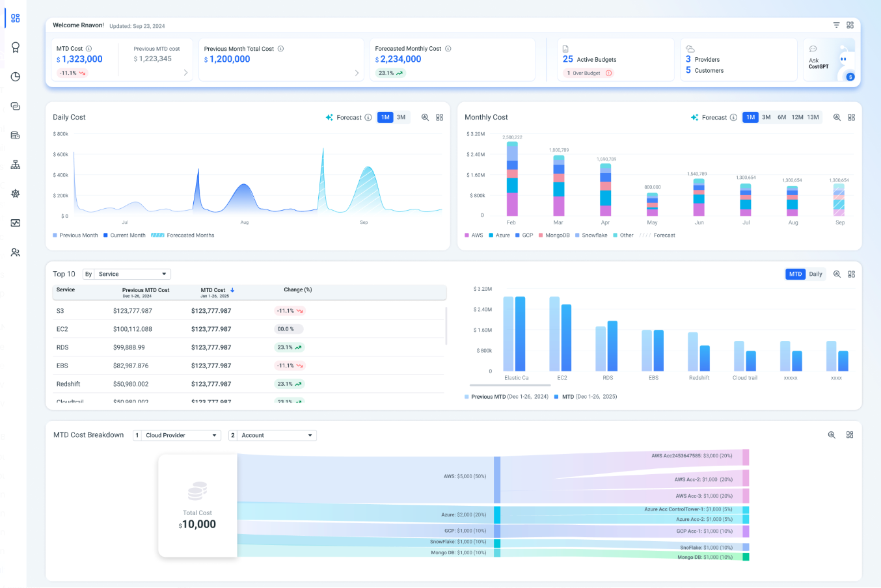Select 12M range in Monthly Cost

click(x=797, y=118)
